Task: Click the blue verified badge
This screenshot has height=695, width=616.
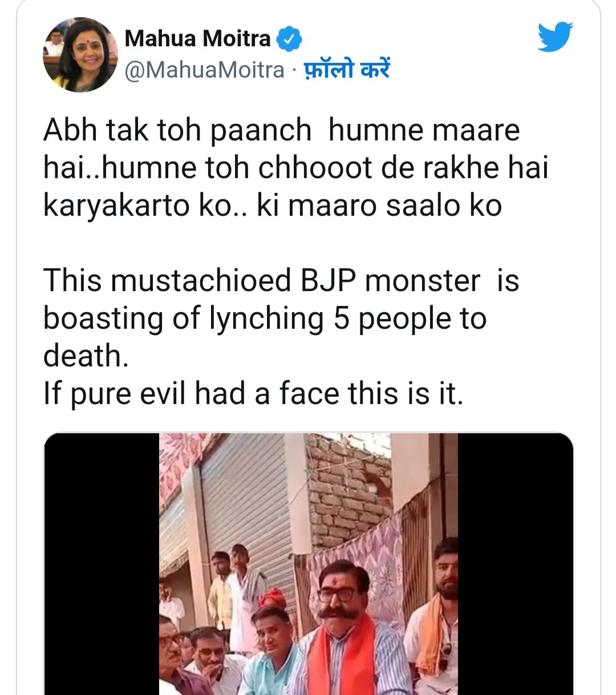Action: (x=289, y=39)
